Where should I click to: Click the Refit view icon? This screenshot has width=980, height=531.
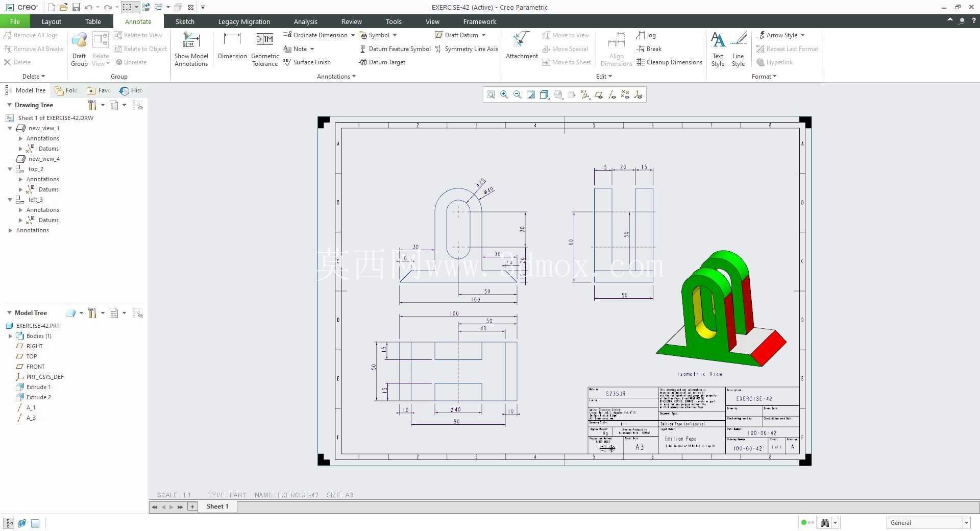491,94
